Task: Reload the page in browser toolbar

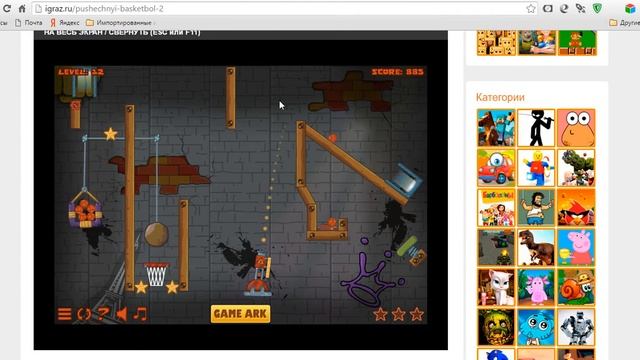Action: coord(7,8)
